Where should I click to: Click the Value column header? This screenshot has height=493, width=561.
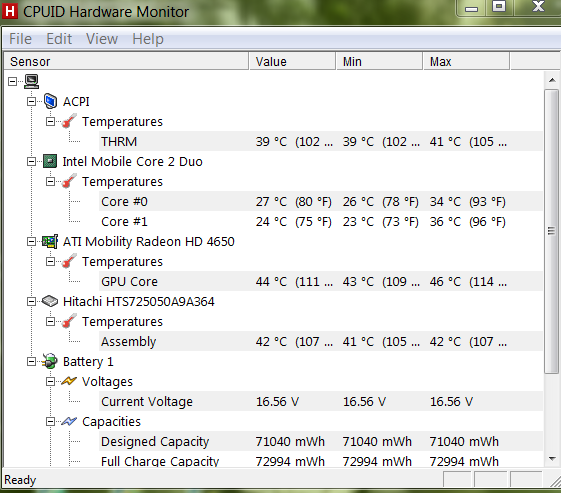(x=292, y=62)
